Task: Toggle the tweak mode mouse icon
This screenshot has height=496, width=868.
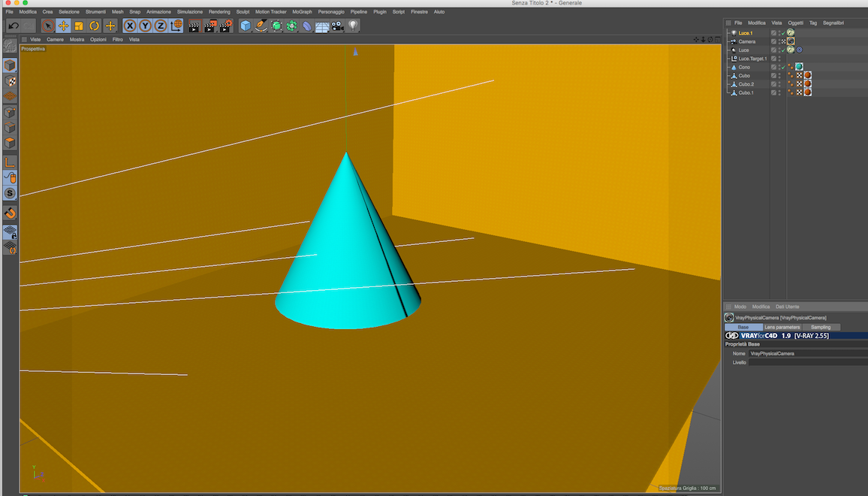Action: pos(10,178)
